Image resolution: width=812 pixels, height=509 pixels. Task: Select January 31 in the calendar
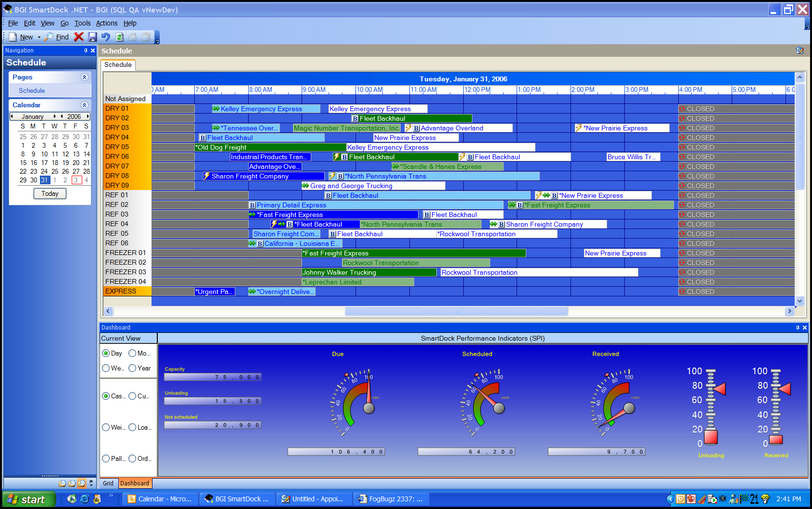coord(44,180)
